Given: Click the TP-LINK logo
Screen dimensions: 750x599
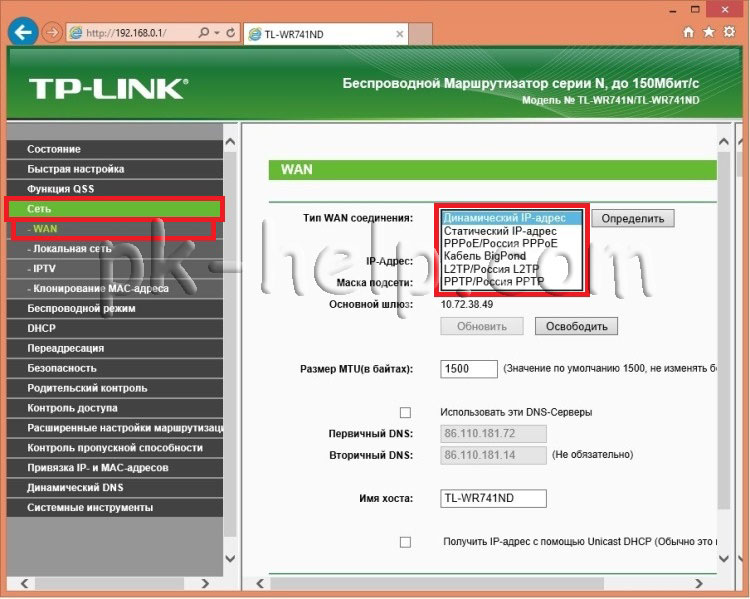Looking at the screenshot, I should point(109,89).
